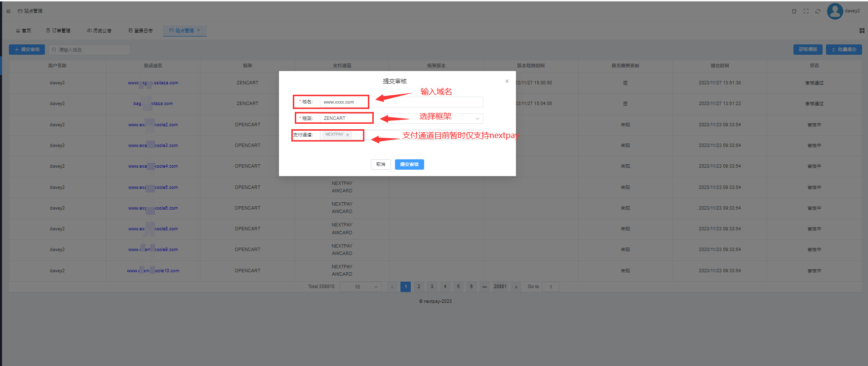Viewport: 868px width, 366px height.
Task: Close the 提交审核 dialog with the X
Action: tap(507, 81)
